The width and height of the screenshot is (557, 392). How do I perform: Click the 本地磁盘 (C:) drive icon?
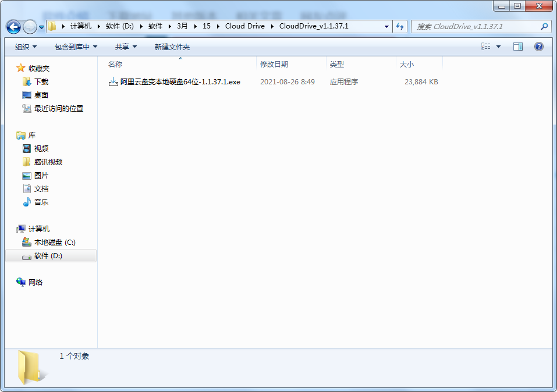tap(27, 242)
